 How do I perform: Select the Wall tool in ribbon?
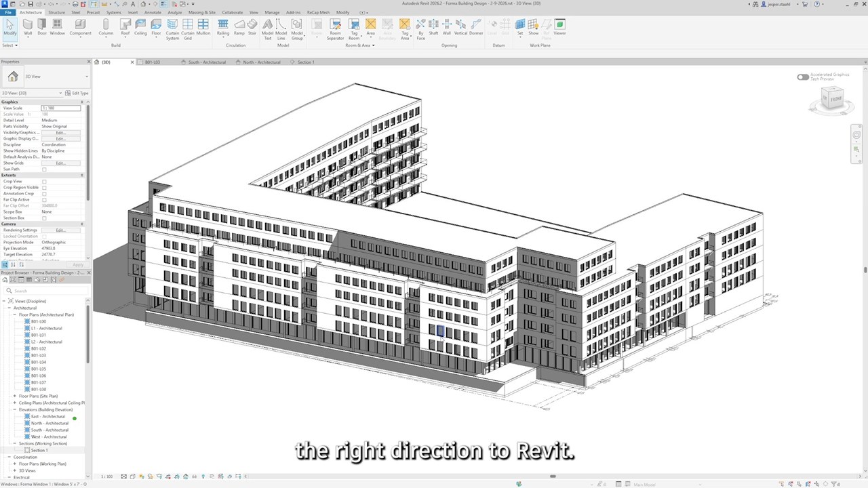pos(28,27)
